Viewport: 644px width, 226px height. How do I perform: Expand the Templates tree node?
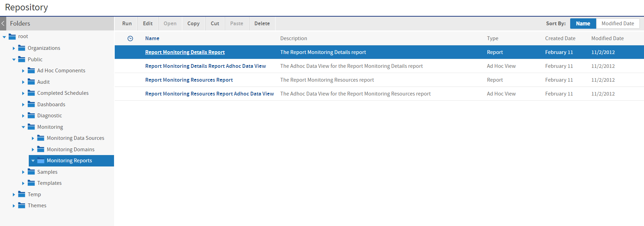23,183
